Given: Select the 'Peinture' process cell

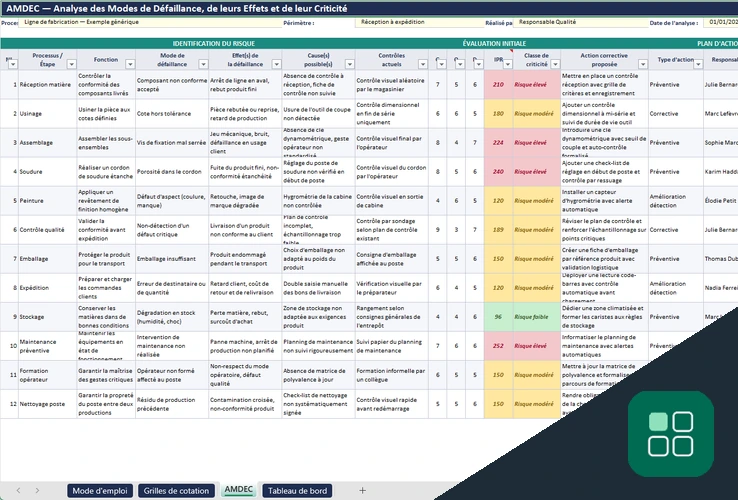Looking at the screenshot, I should pos(48,201).
